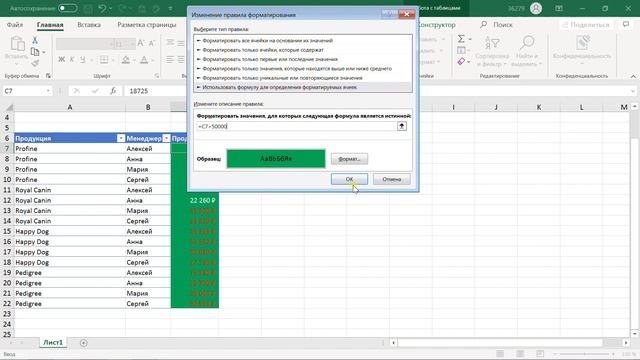Click the cell with 22 260 ₽
The image size is (640, 360).
point(195,200)
